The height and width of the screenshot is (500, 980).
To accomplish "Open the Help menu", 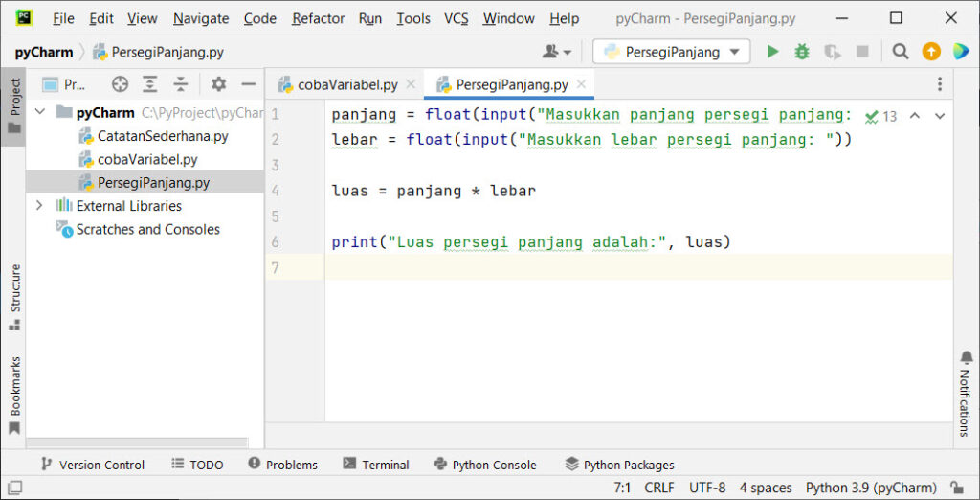I will [564, 19].
